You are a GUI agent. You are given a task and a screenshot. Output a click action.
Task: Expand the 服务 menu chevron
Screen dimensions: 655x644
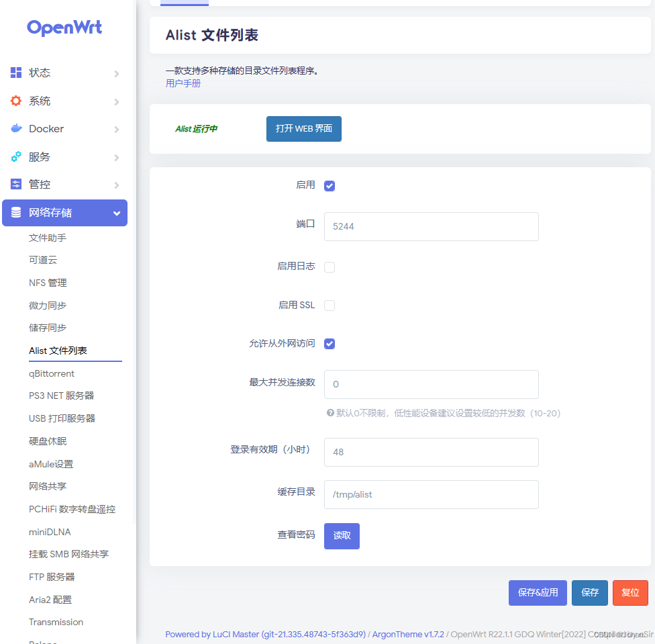coord(117,158)
